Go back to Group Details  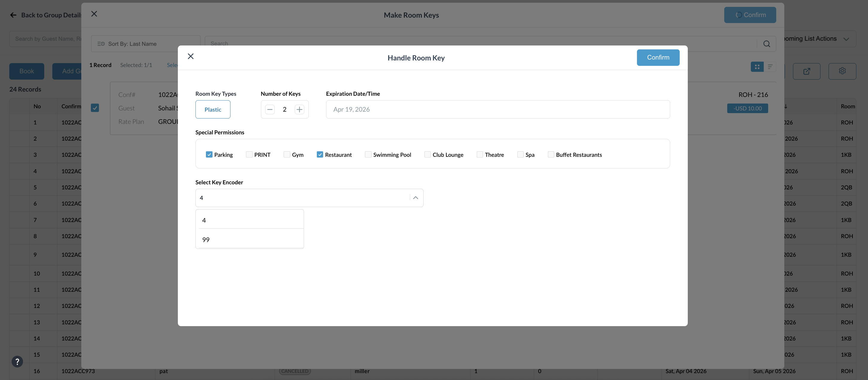[46, 15]
